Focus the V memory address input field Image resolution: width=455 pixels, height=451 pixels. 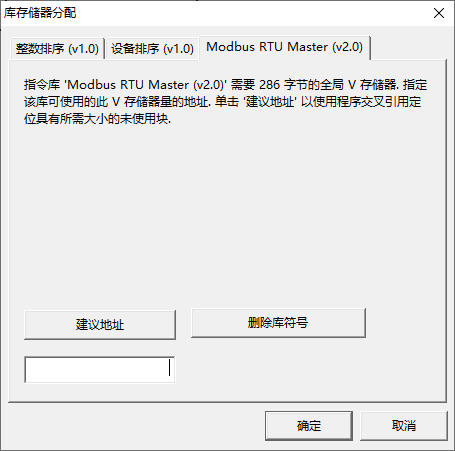tap(100, 370)
